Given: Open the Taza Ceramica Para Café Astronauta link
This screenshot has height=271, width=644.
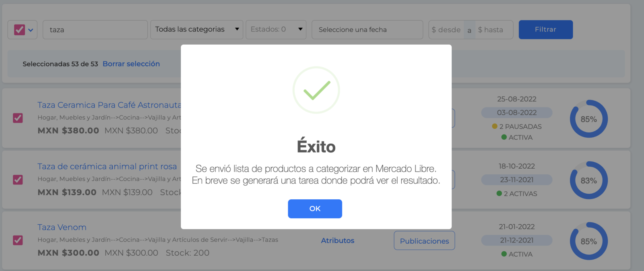Looking at the screenshot, I should [x=109, y=105].
